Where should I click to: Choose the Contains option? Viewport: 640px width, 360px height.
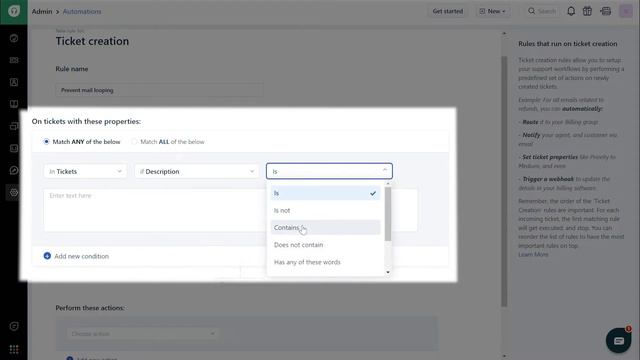coord(325,227)
